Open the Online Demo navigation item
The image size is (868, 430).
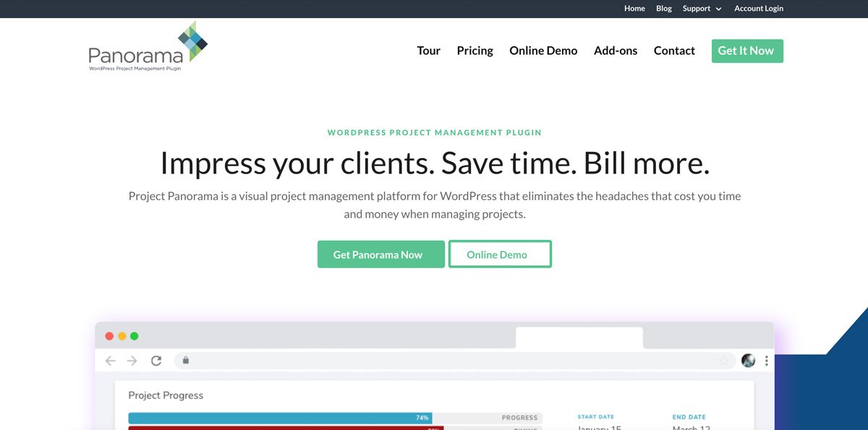(543, 51)
